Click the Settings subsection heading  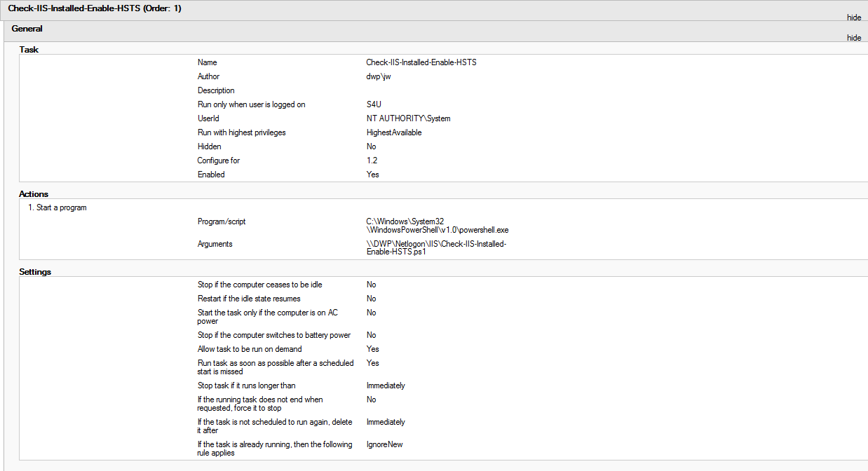coord(35,272)
